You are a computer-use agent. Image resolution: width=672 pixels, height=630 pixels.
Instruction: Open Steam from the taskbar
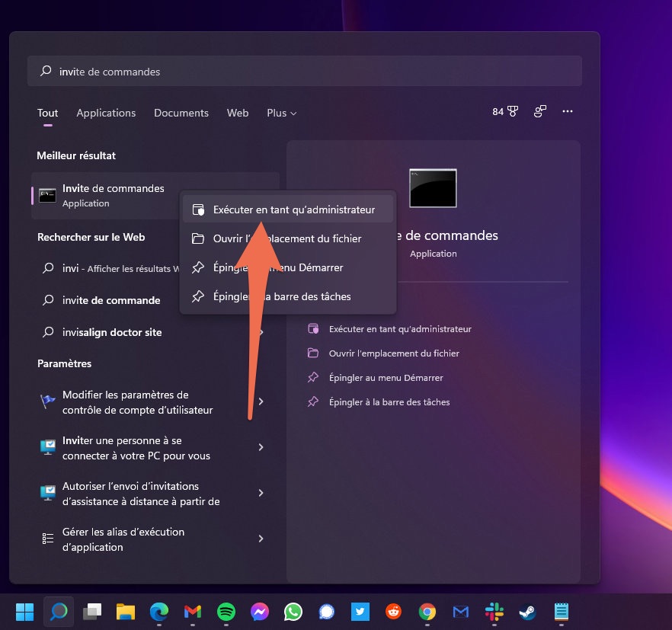tap(527, 612)
